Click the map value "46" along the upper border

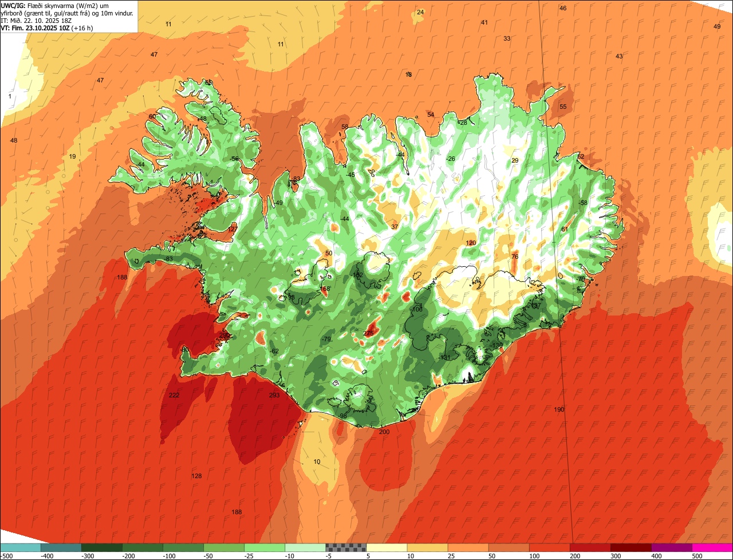click(x=563, y=8)
